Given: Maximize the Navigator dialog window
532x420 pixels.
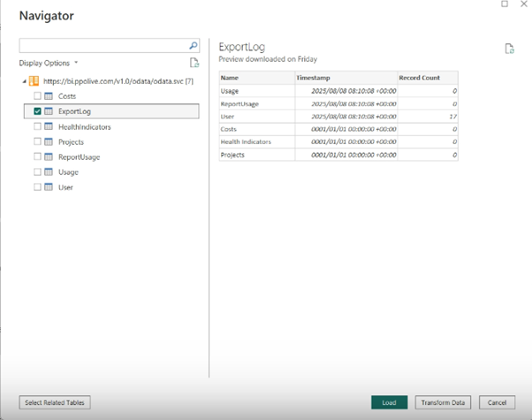Looking at the screenshot, I should coord(505,4).
